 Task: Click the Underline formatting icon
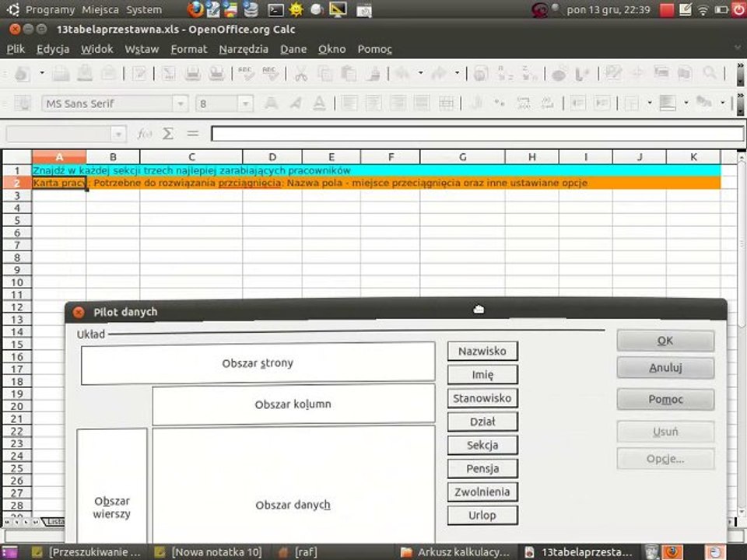[x=319, y=103]
